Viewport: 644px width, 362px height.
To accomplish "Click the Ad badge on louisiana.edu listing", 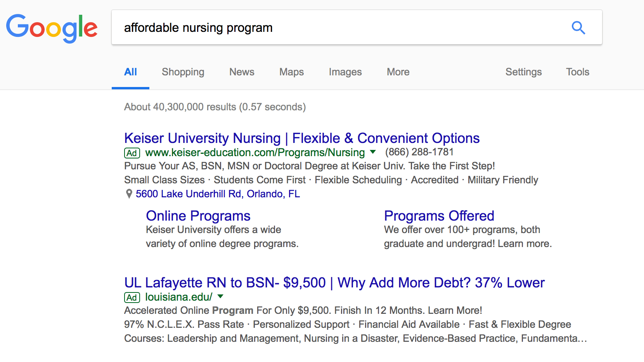I will click(132, 298).
